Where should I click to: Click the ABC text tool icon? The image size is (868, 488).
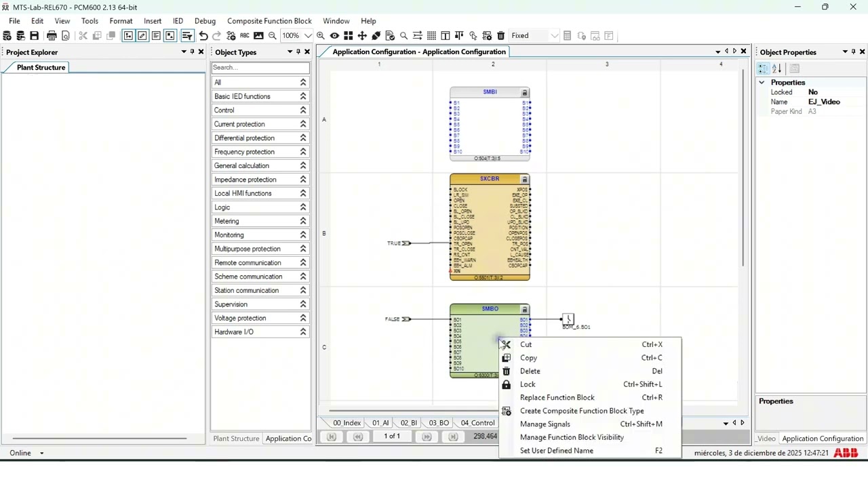[x=245, y=36]
